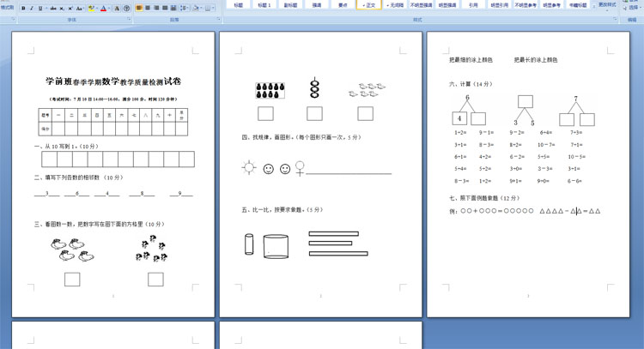Apply distributed alignment
The width and height of the screenshot is (644, 349).
pyautogui.click(x=173, y=9)
